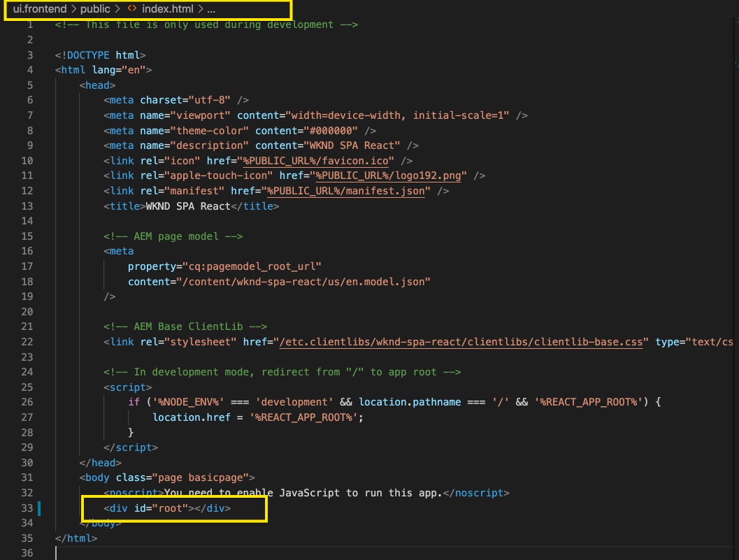739x560 pixels.
Task: Click the AEM Base ClientLib comment
Action: tap(185, 326)
